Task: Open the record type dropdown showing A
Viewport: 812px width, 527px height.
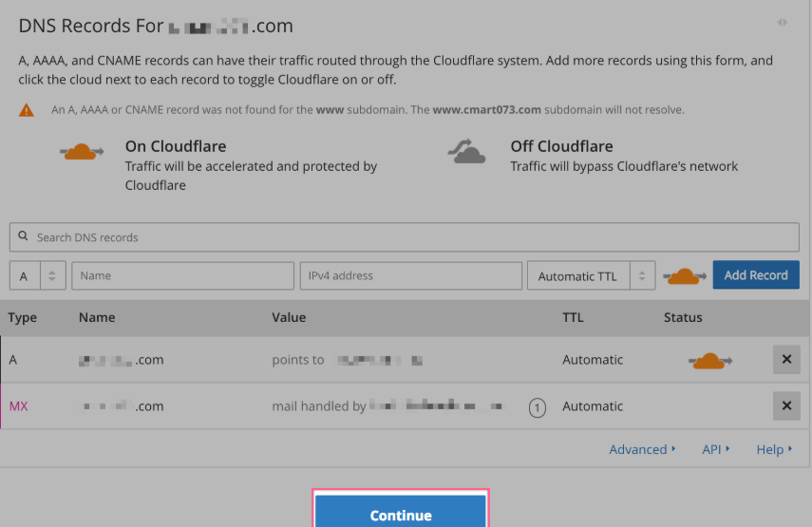Action: point(37,276)
